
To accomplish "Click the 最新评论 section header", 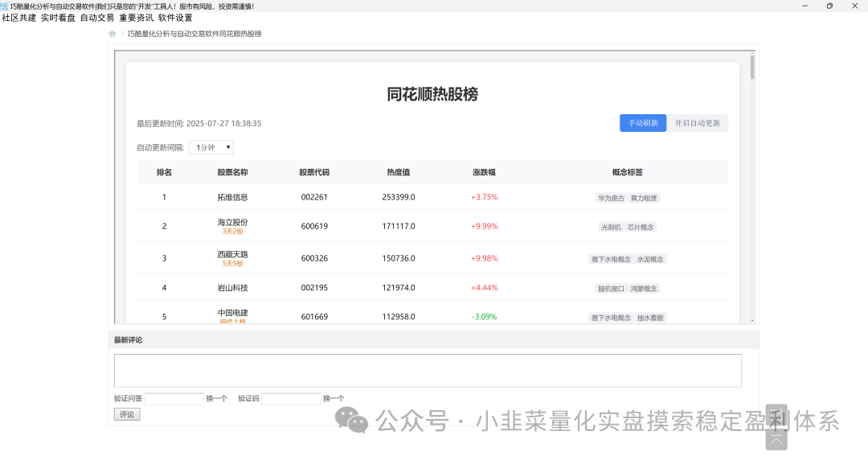I will point(128,340).
